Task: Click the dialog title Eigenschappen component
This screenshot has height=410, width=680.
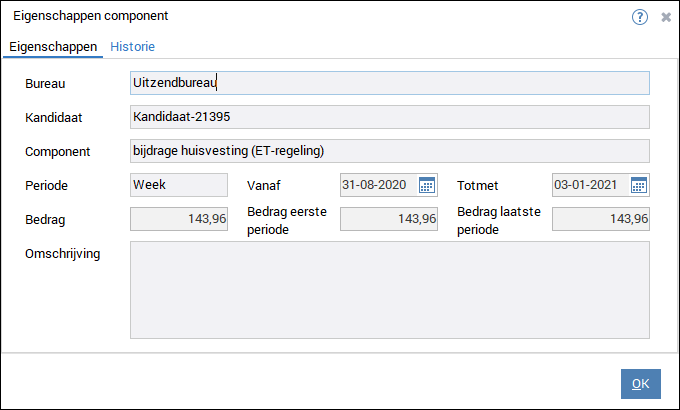Action: pos(90,16)
